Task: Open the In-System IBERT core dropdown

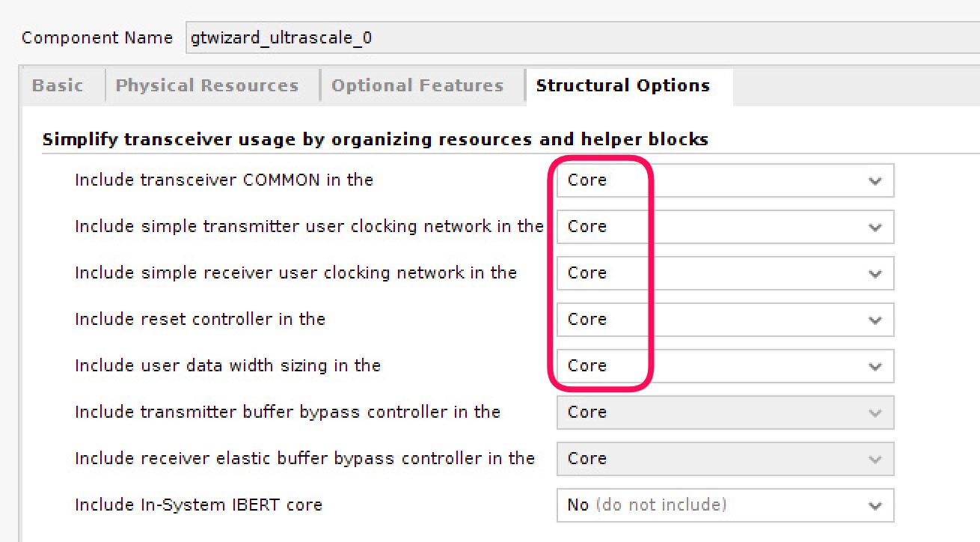Action: point(724,505)
